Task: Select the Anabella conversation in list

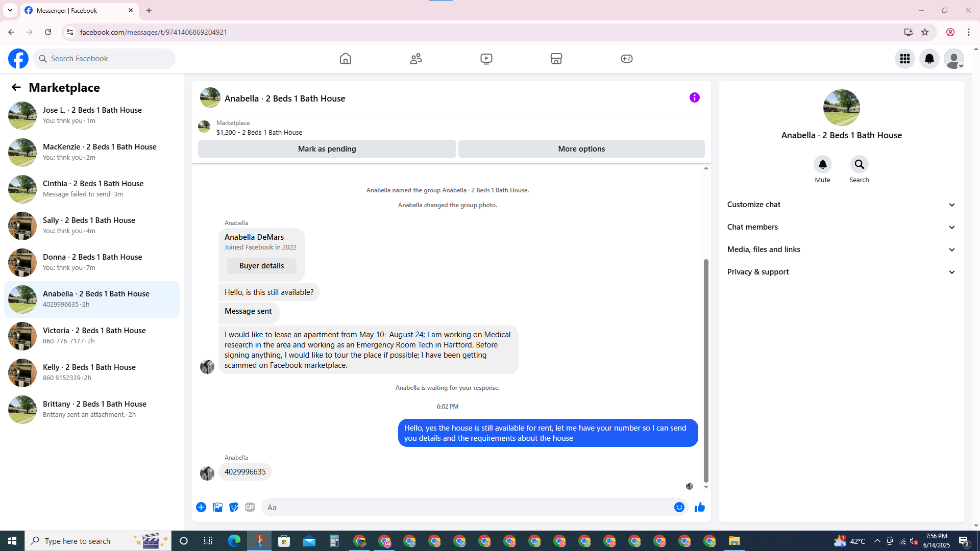Action: pos(92,299)
